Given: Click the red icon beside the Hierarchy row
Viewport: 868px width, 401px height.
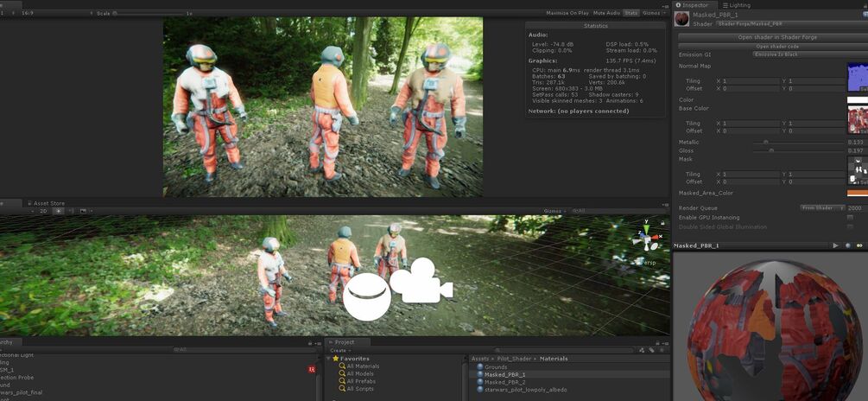Looking at the screenshot, I should pyautogui.click(x=312, y=369).
